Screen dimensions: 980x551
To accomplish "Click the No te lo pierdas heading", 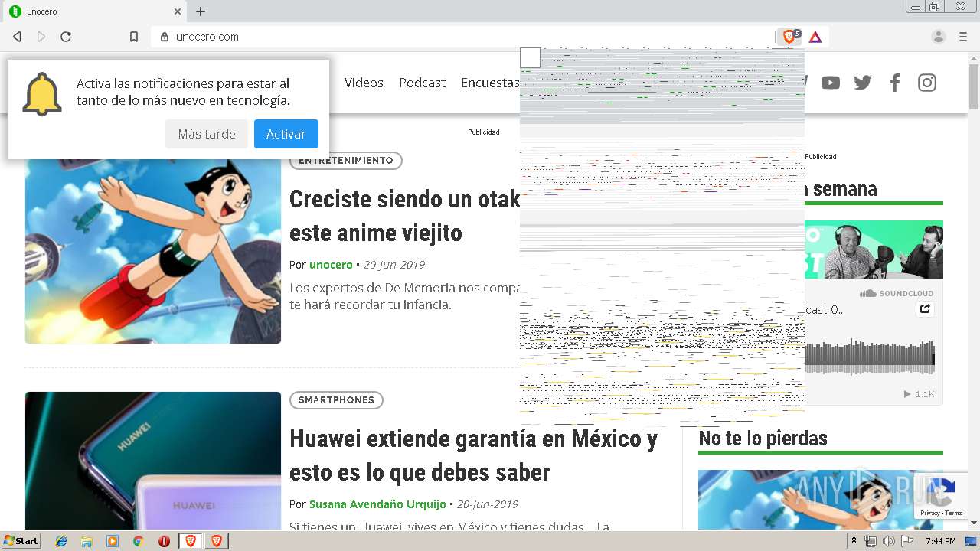I will pyautogui.click(x=763, y=439).
